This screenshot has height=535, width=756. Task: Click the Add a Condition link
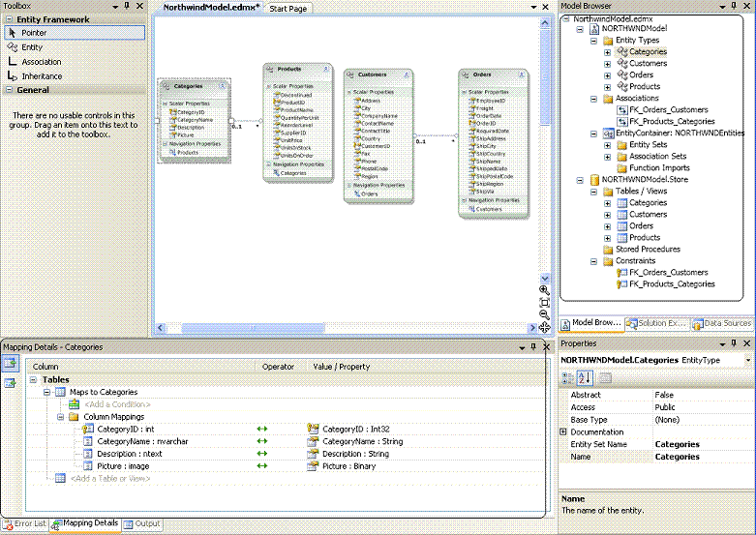click(117, 404)
